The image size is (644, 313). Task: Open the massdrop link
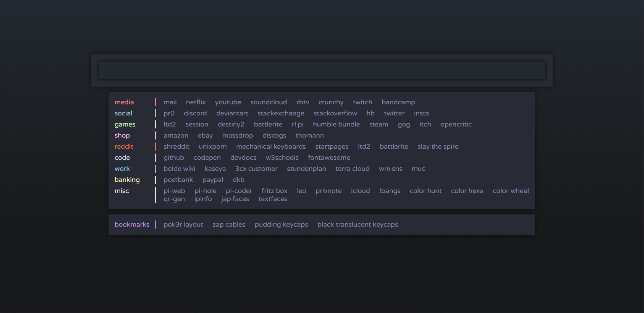pos(237,135)
